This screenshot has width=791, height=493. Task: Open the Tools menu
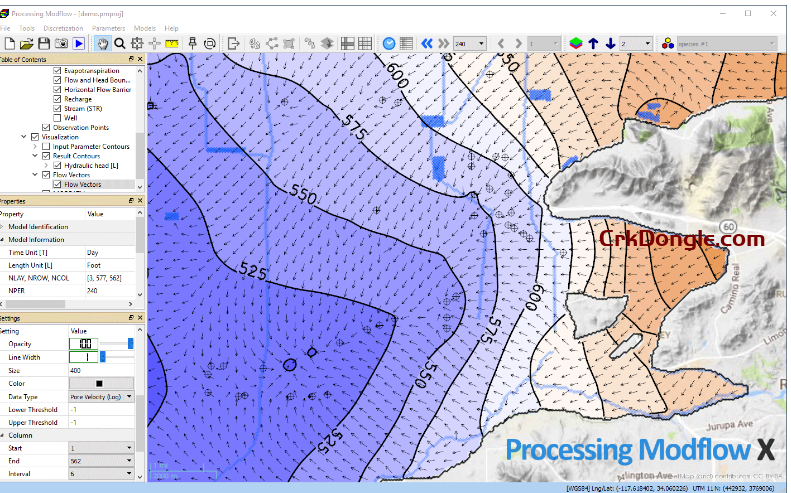[27, 28]
